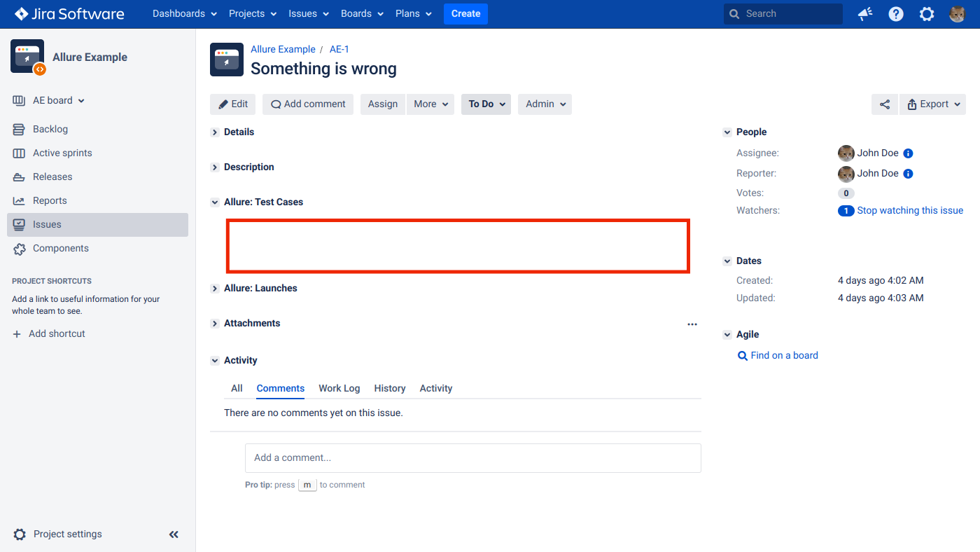Open Reports in sidebar

(97, 201)
